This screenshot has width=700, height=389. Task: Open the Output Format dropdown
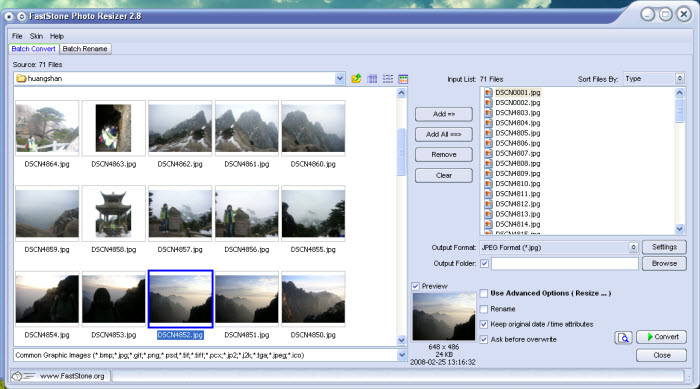click(x=633, y=247)
